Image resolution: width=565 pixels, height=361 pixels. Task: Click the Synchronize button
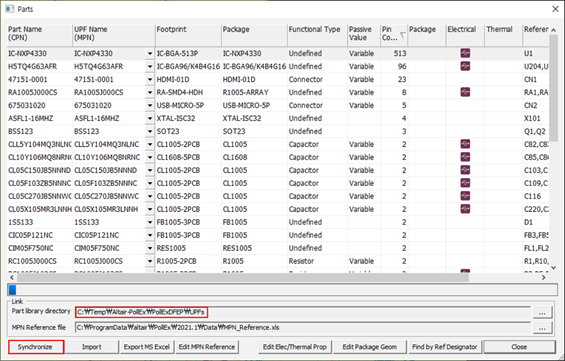coord(36,347)
